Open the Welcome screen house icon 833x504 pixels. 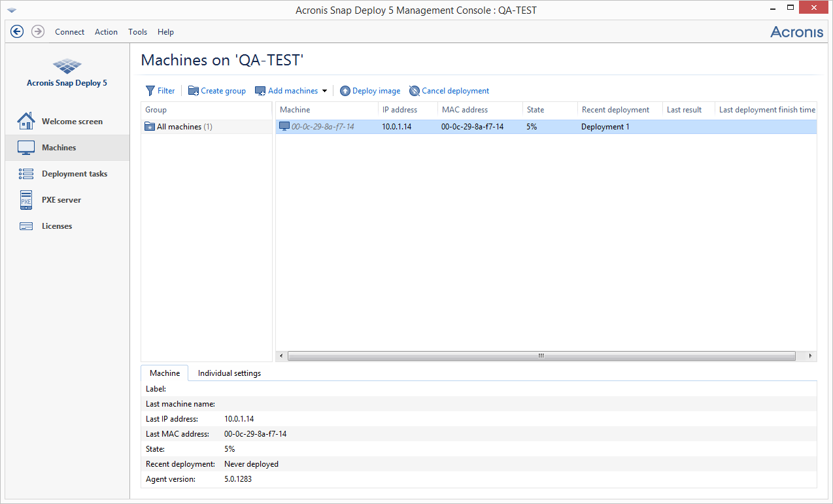pos(26,122)
